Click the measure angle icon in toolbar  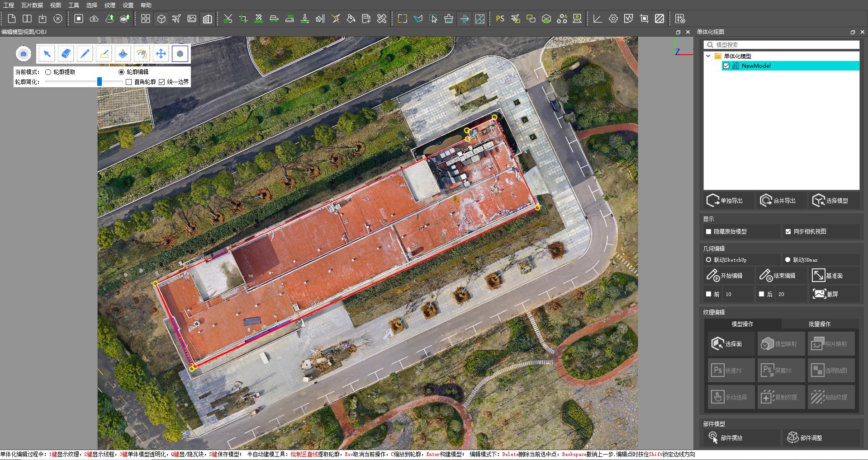point(598,19)
